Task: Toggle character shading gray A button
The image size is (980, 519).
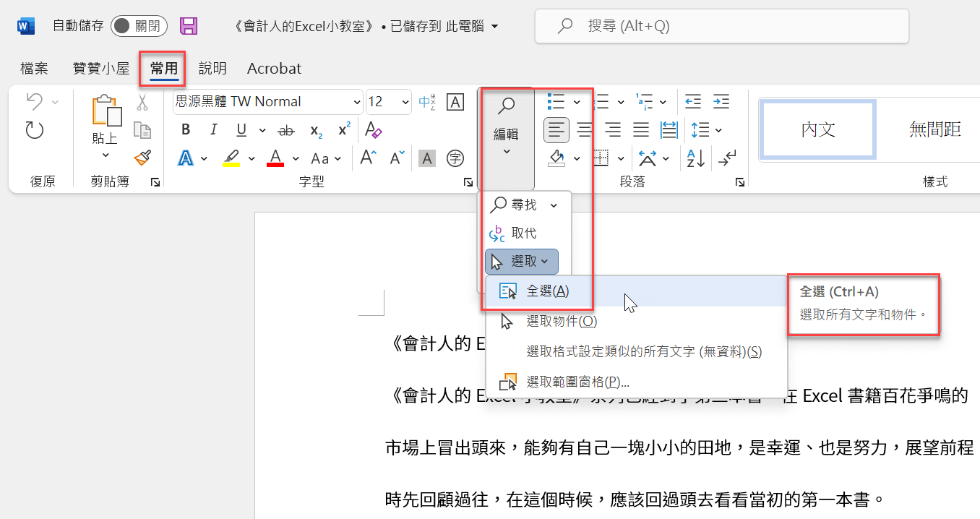Action: point(427,158)
